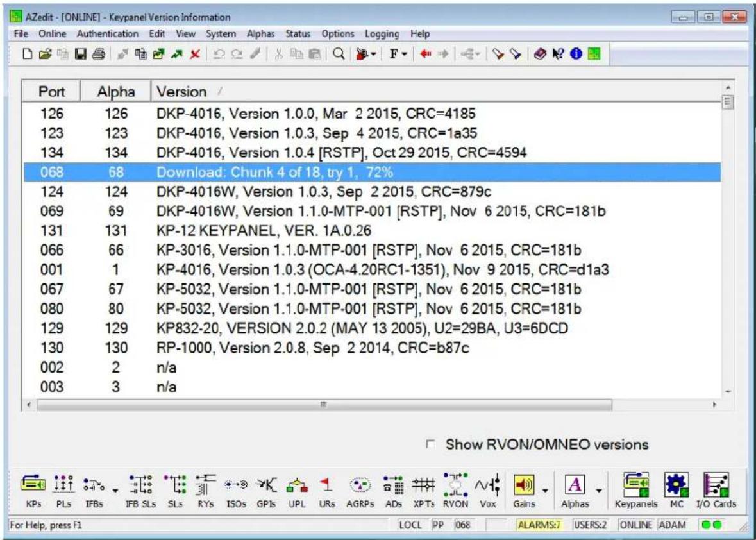Open the Authentication menu
The width and height of the screenshot is (756, 540).
[x=107, y=34]
